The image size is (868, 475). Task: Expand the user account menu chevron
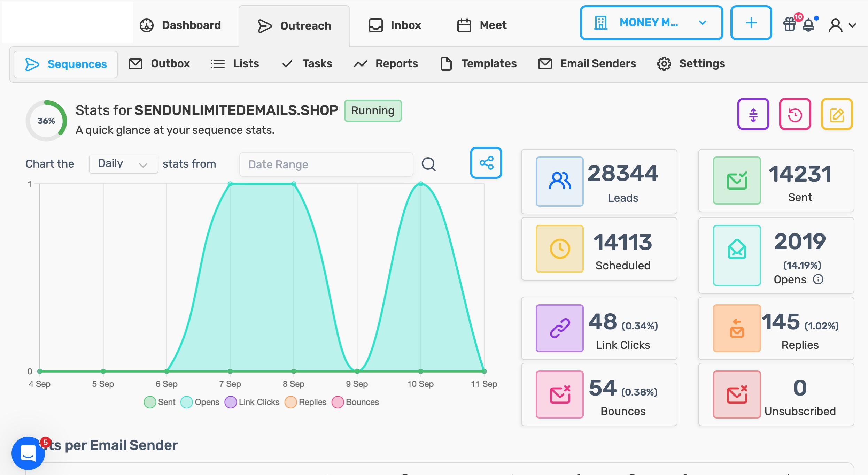click(852, 25)
